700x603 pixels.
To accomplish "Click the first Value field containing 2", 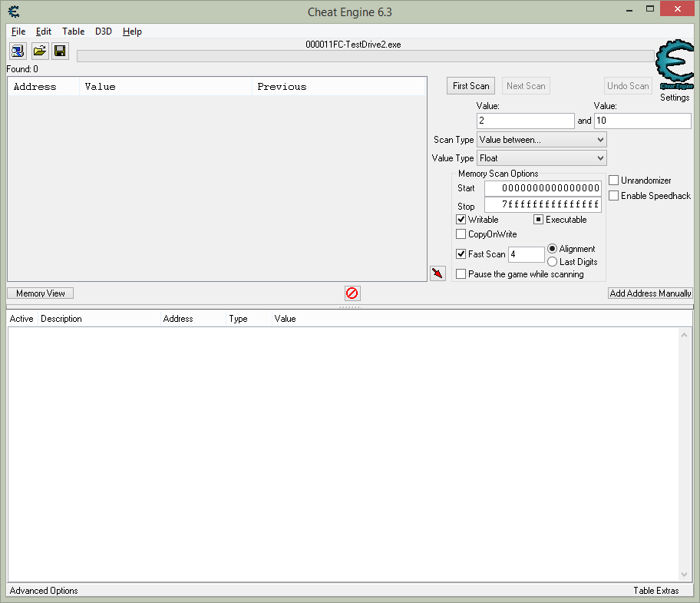I will [526, 121].
